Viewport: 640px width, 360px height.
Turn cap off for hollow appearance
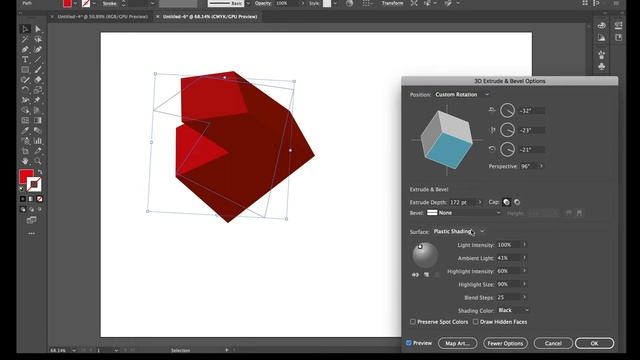pyautogui.click(x=517, y=202)
